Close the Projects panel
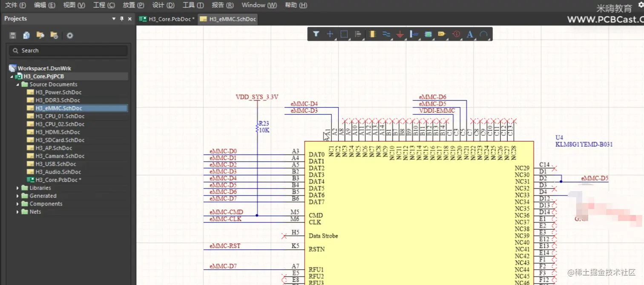Image resolution: width=644 pixels, height=285 pixels. (x=130, y=19)
